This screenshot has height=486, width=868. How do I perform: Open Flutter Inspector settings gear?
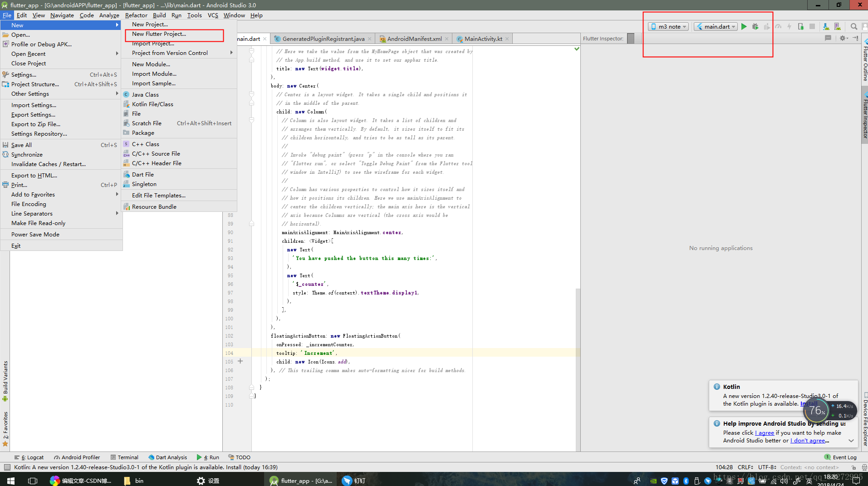tap(843, 39)
